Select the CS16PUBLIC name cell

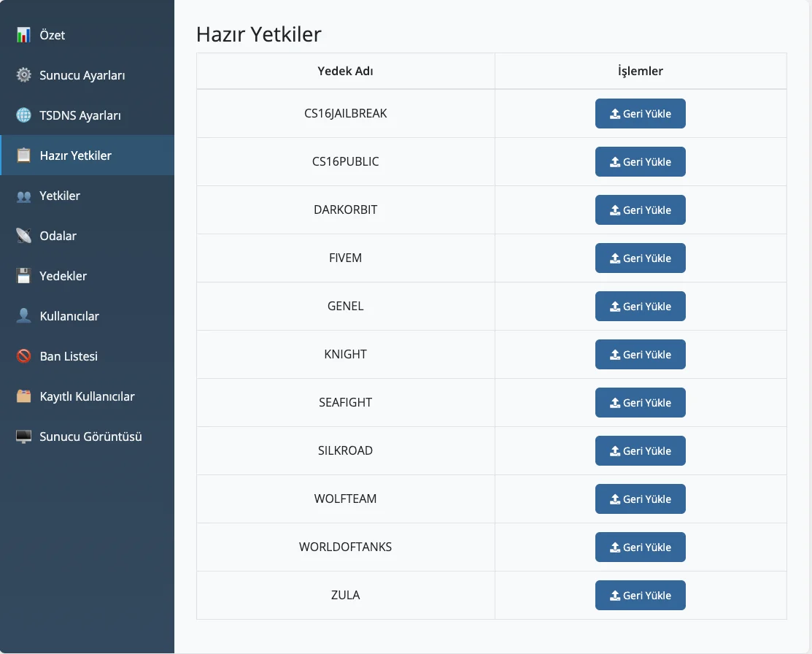tap(345, 162)
